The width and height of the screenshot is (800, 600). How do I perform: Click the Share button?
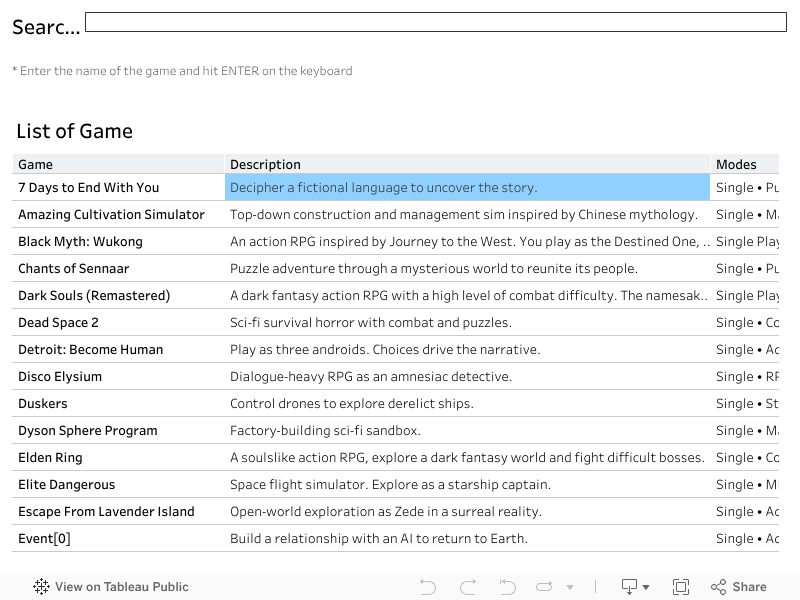738,587
